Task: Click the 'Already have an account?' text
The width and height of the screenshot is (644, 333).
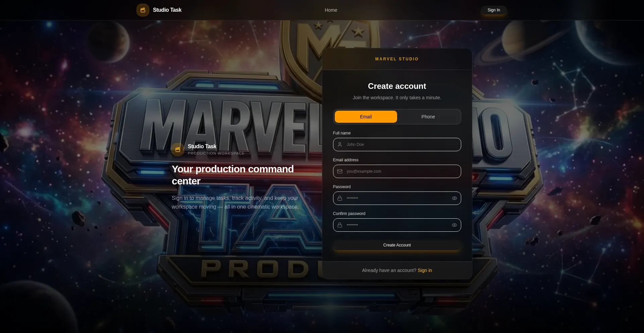Action: (x=389, y=270)
